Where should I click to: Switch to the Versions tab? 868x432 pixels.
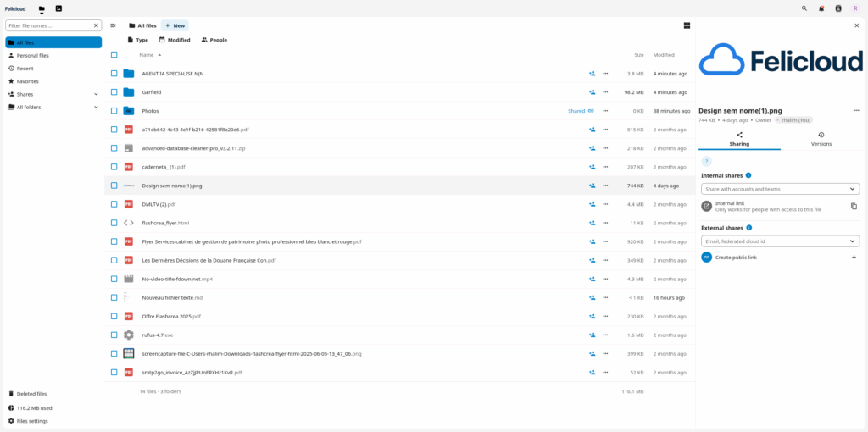821,139
